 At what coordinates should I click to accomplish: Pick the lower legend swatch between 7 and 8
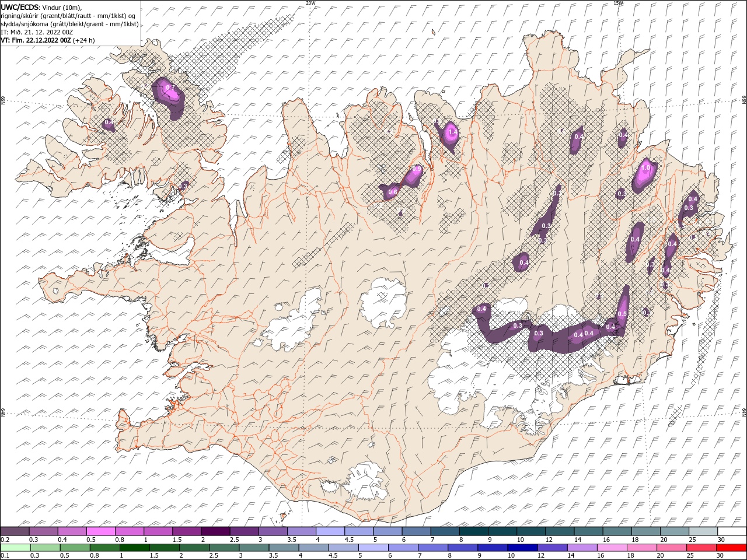click(432, 547)
